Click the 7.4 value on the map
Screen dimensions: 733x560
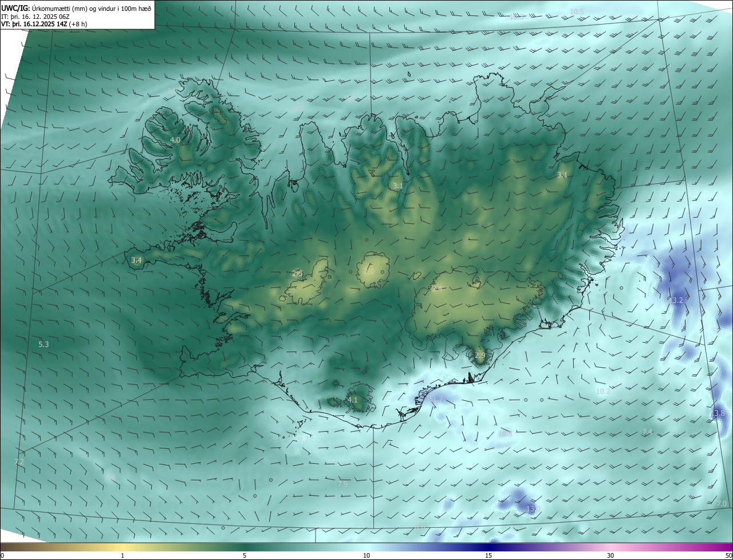point(647,432)
